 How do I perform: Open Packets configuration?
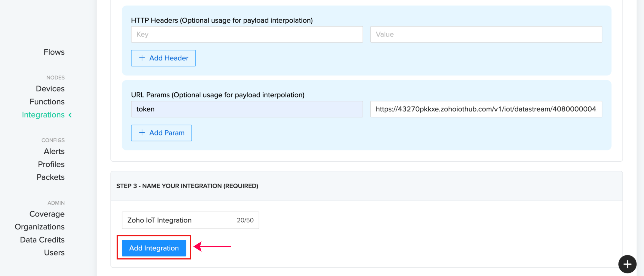[51, 177]
